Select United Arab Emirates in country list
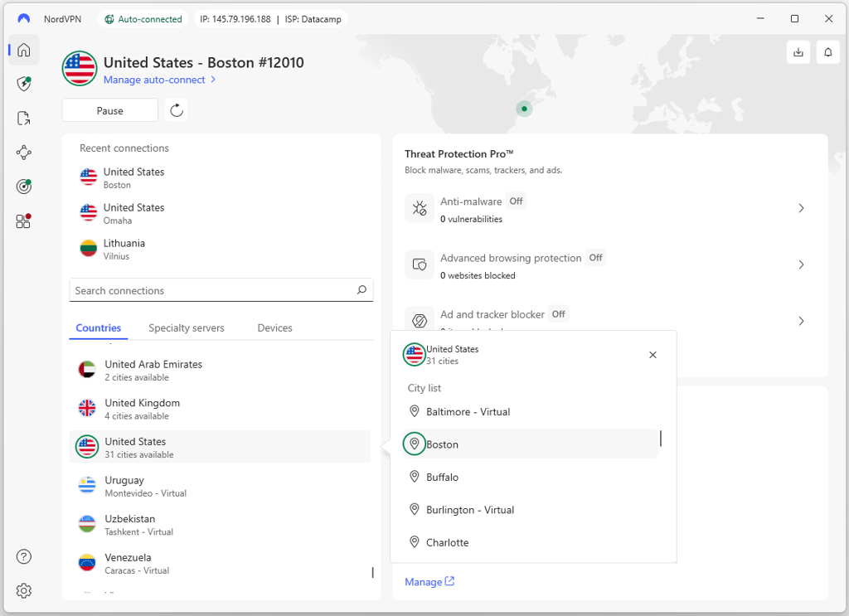This screenshot has height=616, width=849. [221, 371]
